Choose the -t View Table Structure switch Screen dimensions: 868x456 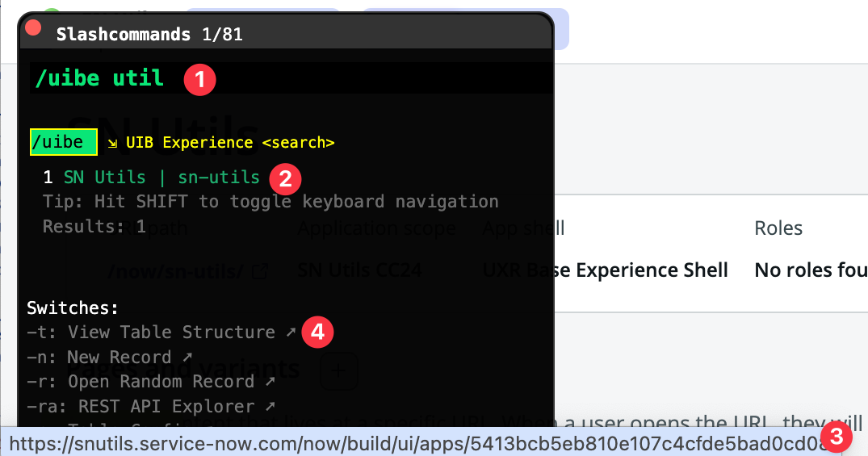click(150, 333)
